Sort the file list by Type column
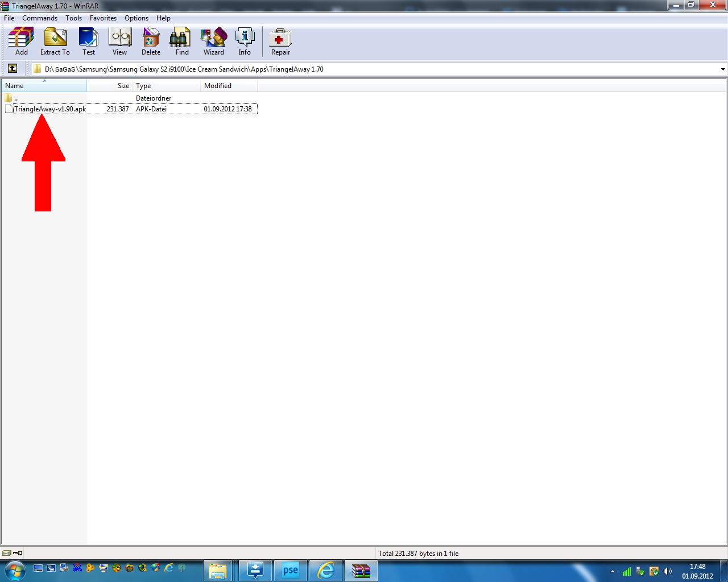The width and height of the screenshot is (728, 582). [167, 86]
